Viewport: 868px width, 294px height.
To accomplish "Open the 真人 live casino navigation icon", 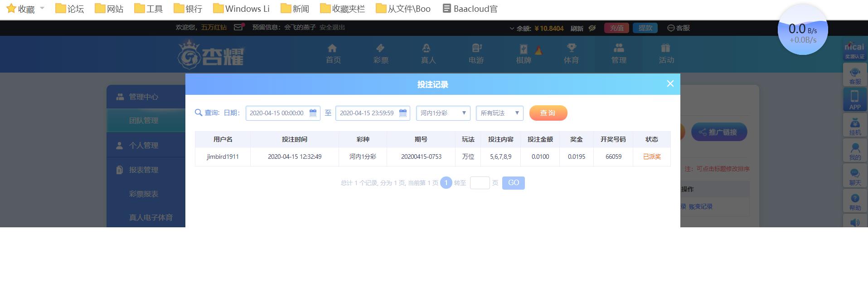I will pyautogui.click(x=428, y=54).
